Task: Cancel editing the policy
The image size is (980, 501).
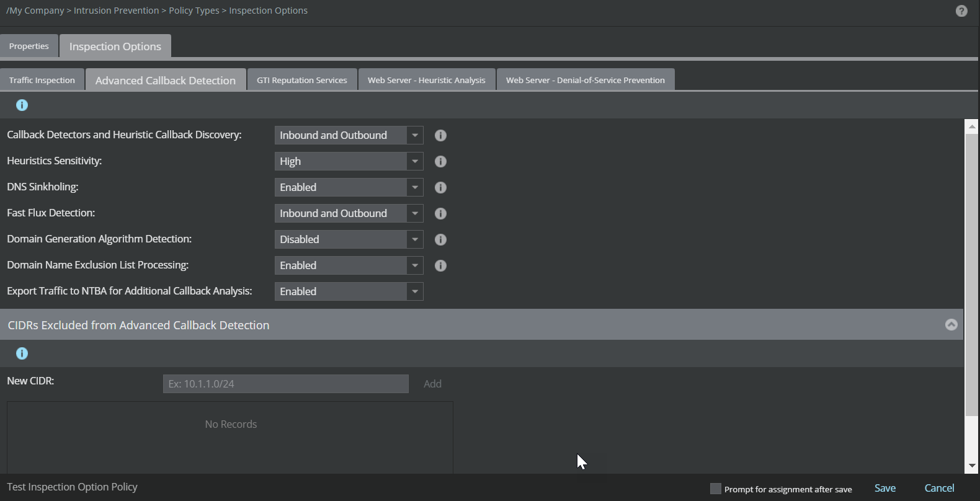Action: [x=939, y=488]
